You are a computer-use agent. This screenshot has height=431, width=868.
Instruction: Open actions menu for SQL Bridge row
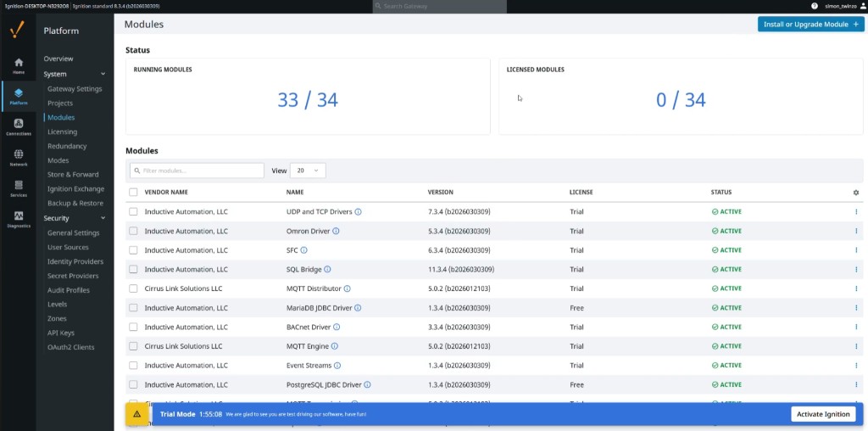click(856, 269)
